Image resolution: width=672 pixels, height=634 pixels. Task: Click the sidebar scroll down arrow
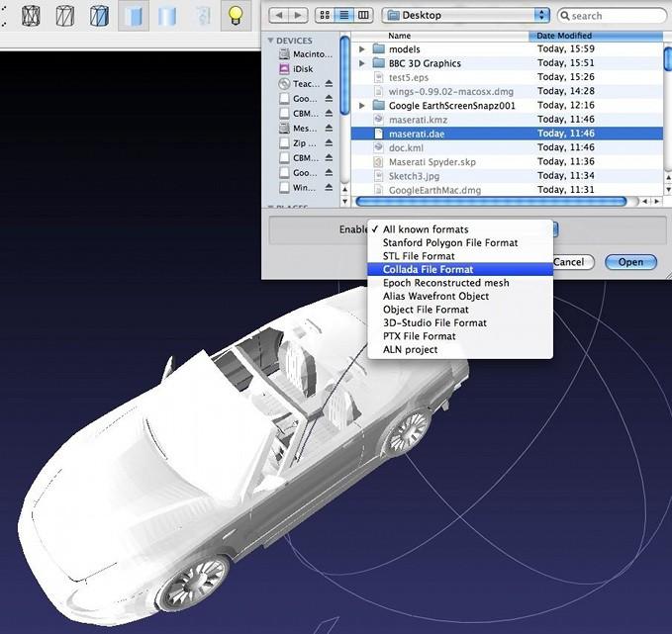345,201
